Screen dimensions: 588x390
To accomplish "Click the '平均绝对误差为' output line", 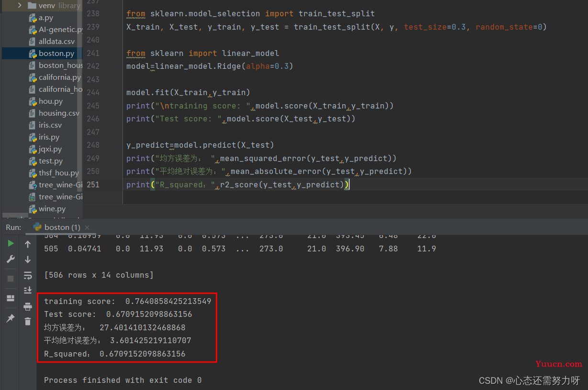I will (x=118, y=341).
